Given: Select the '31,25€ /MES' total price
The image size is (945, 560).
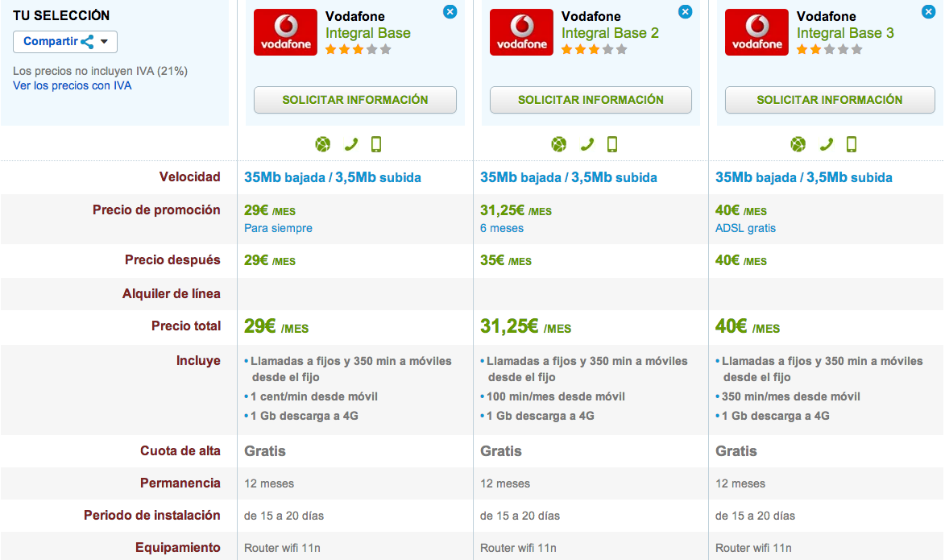Looking at the screenshot, I should coord(525,326).
